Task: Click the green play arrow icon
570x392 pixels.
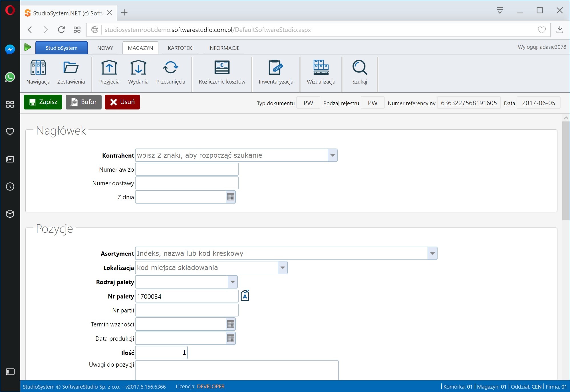Action: (28, 47)
